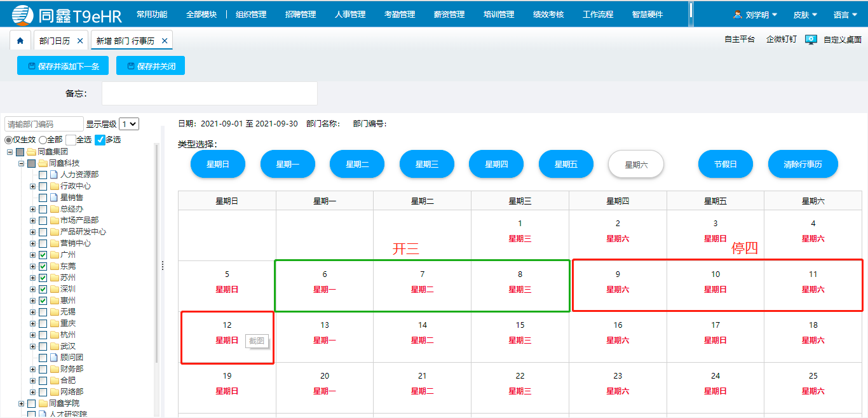Click the folder icon next to 广州
Screen dimensions: 868x418
55,255
